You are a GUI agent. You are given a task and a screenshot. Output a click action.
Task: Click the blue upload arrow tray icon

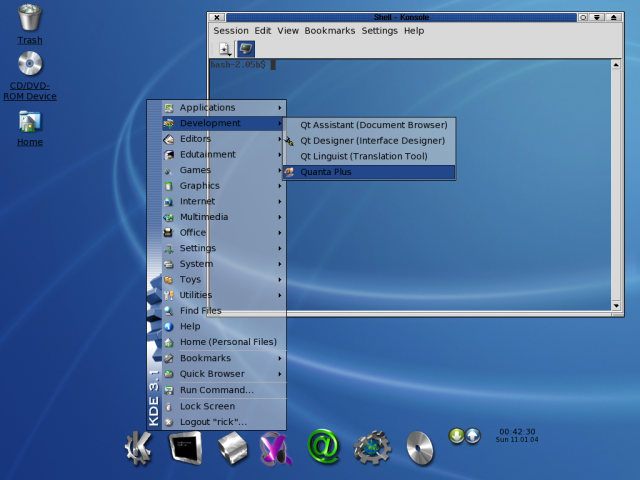click(x=473, y=436)
